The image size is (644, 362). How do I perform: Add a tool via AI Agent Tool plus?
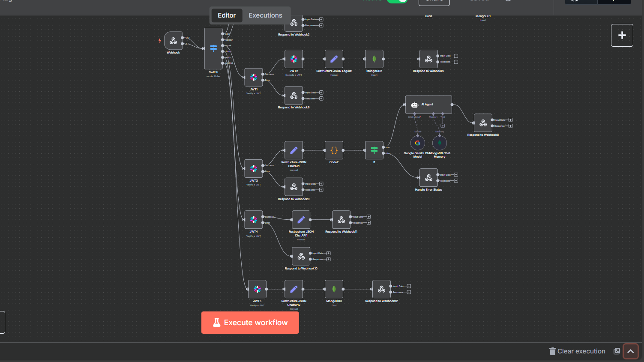(x=443, y=126)
